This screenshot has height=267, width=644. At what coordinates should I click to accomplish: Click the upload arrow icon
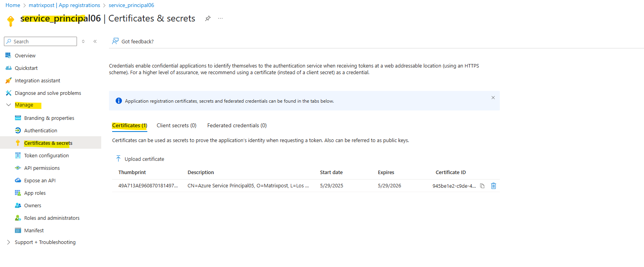118,158
